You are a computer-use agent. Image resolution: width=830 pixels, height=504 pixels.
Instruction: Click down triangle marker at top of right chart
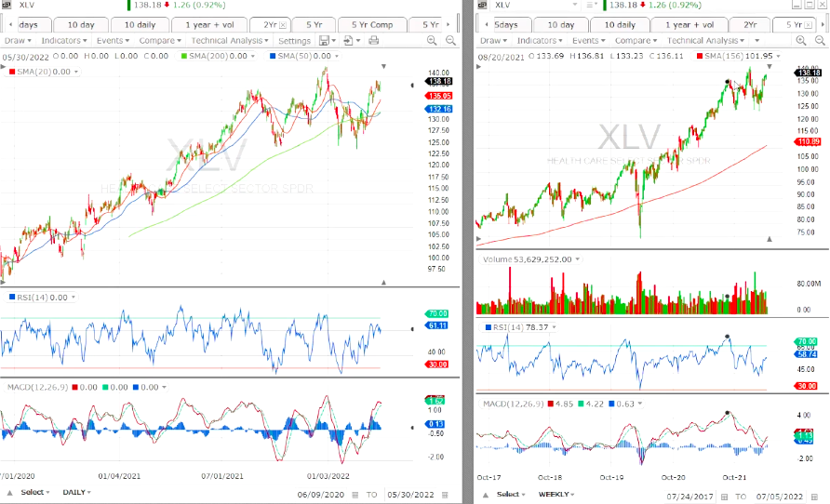[x=770, y=67]
